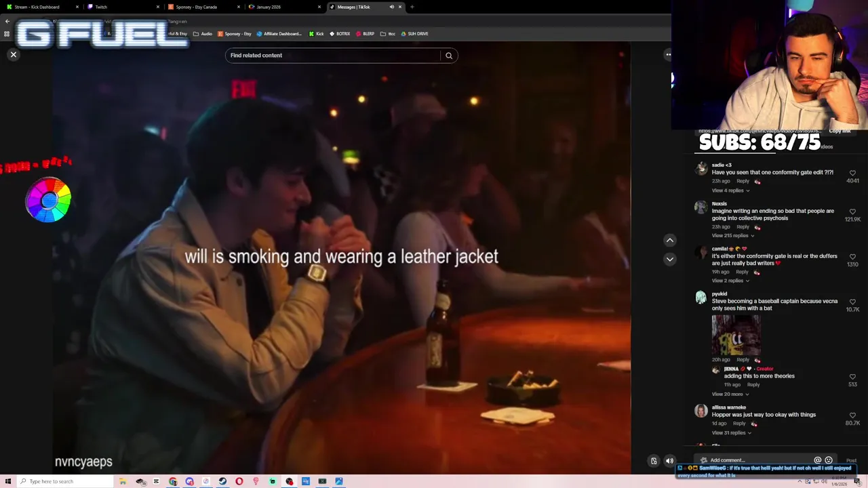Viewport: 868px width, 488px height.
Task: Reply to camila's comment
Action: click(x=742, y=272)
